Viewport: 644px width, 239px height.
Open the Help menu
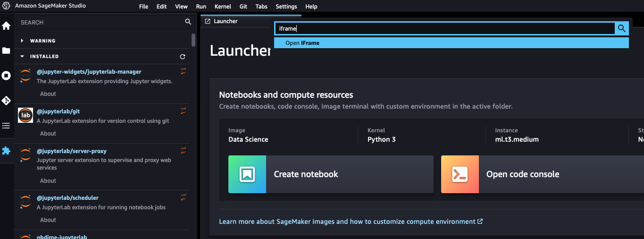point(311,7)
